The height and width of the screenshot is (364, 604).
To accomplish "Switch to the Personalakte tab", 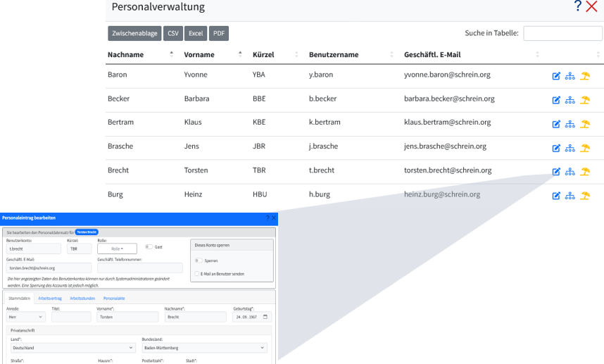I will pyautogui.click(x=114, y=298).
